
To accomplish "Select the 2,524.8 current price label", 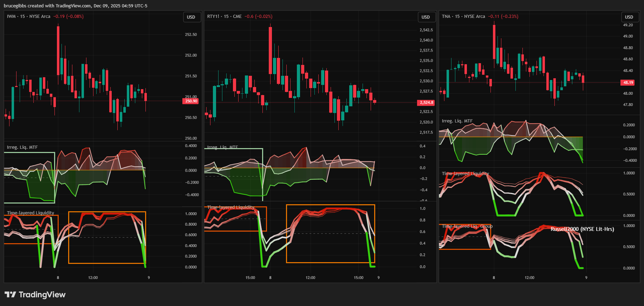I will (x=426, y=102).
